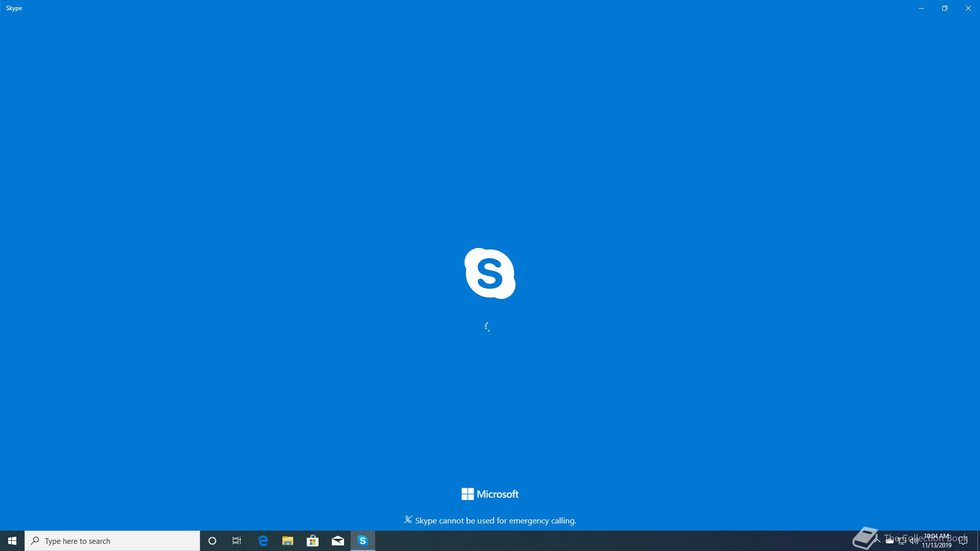The height and width of the screenshot is (551, 980).
Task: Minimize the Skype window
Action: pyautogui.click(x=921, y=8)
